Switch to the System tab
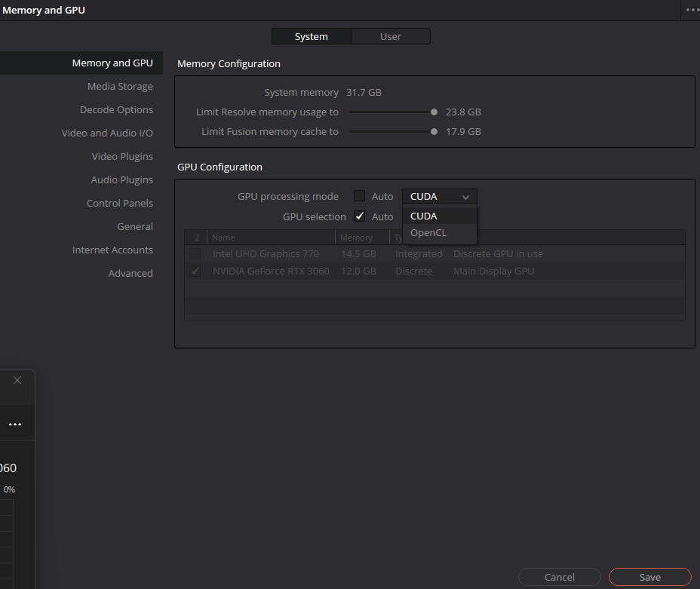 (x=312, y=37)
